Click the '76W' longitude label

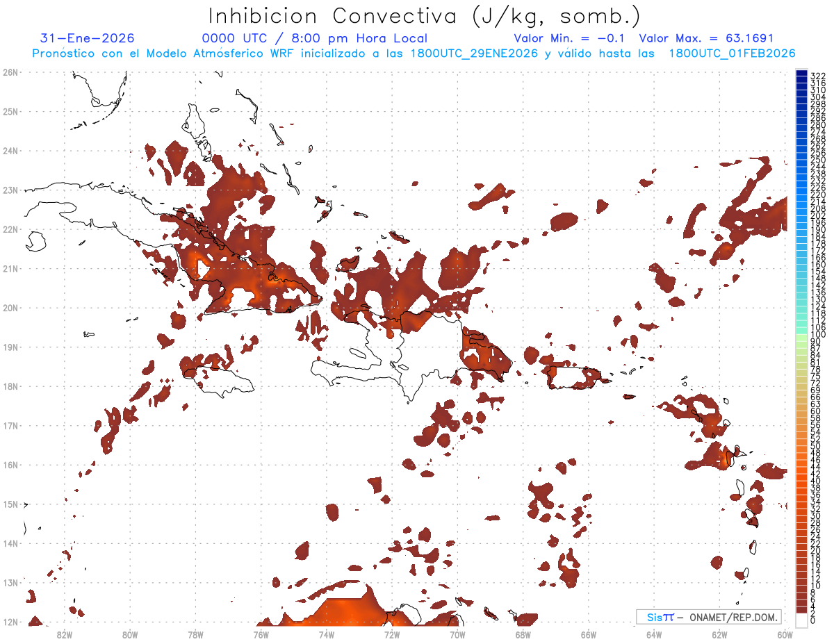(x=261, y=634)
